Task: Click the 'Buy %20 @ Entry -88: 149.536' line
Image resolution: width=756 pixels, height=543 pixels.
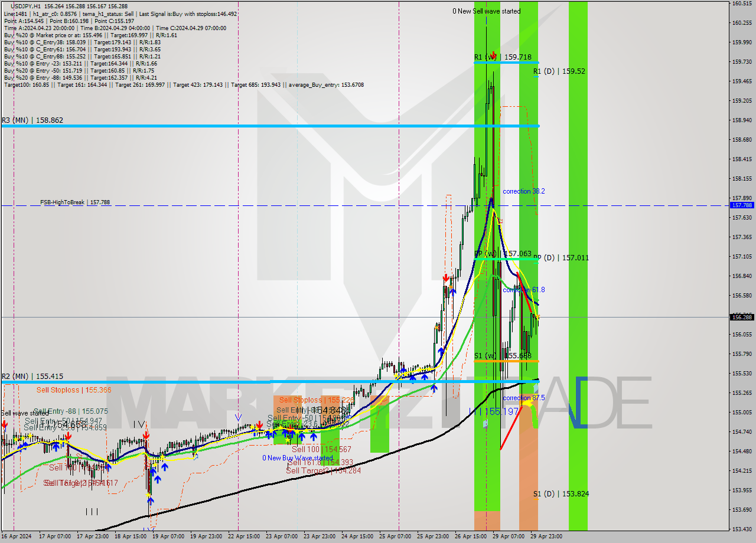Action: (80, 77)
